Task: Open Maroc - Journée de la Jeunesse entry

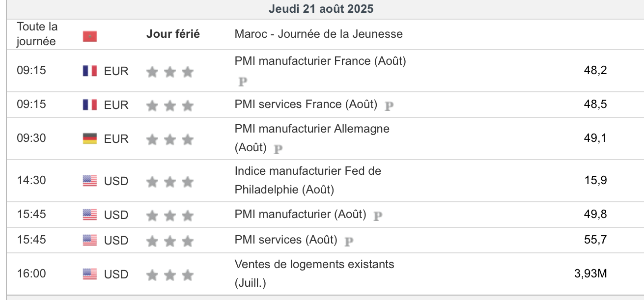Action: (x=318, y=34)
